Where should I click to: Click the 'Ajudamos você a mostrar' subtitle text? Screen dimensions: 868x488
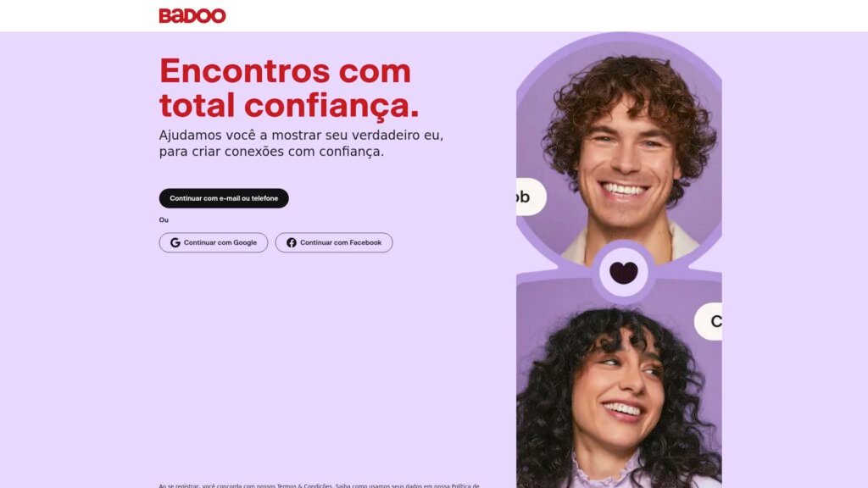[301, 143]
